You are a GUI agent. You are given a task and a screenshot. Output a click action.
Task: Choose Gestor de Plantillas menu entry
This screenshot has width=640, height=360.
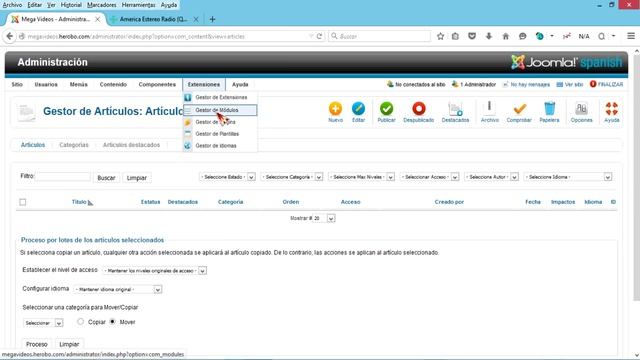point(220,134)
